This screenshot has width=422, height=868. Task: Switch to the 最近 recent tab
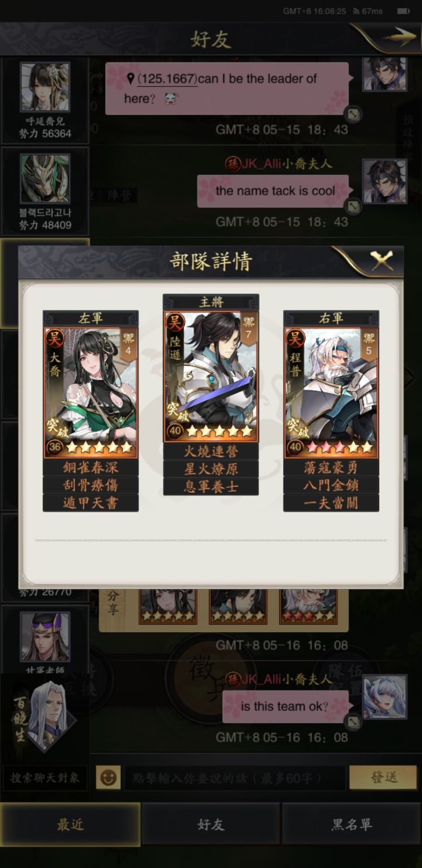tap(70, 824)
